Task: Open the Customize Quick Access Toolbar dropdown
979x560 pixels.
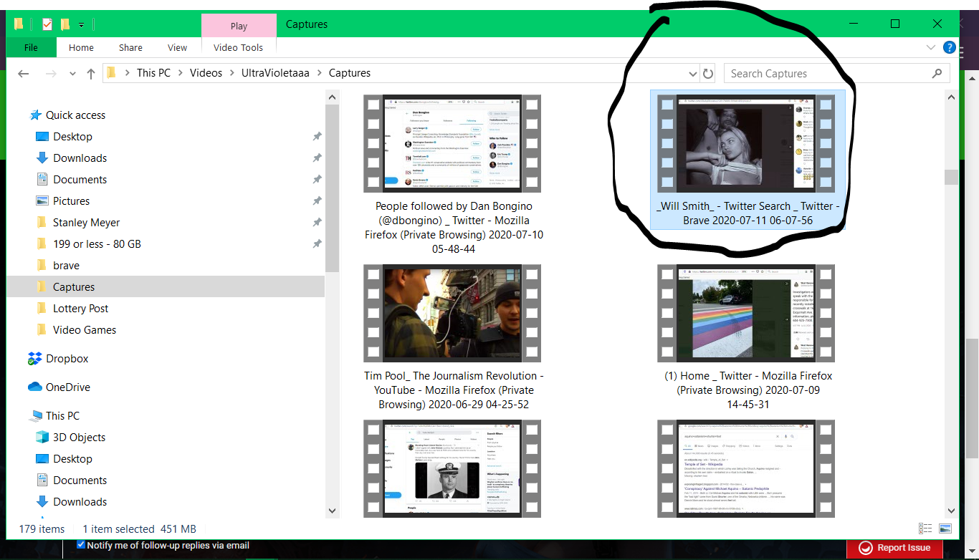Action: click(x=81, y=25)
